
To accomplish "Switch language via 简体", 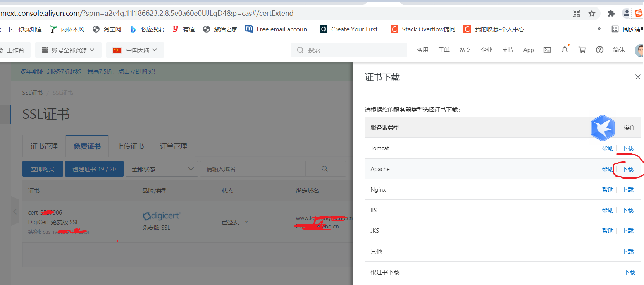I will click(619, 50).
